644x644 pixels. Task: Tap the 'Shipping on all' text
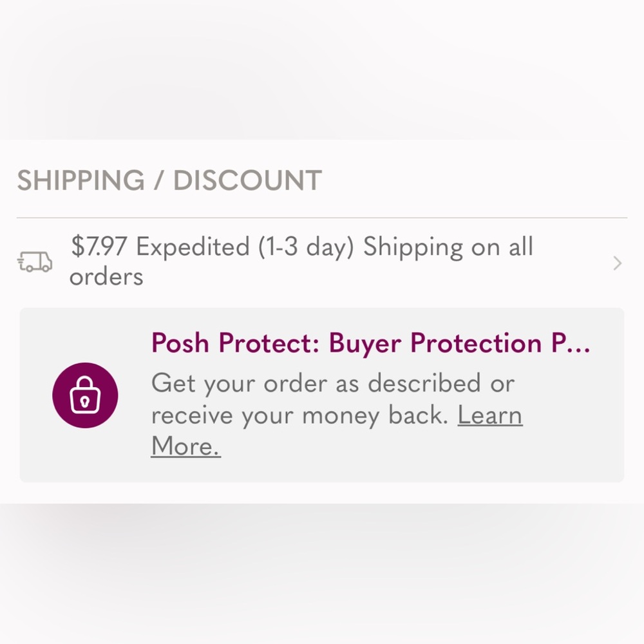pyautogui.click(x=448, y=248)
